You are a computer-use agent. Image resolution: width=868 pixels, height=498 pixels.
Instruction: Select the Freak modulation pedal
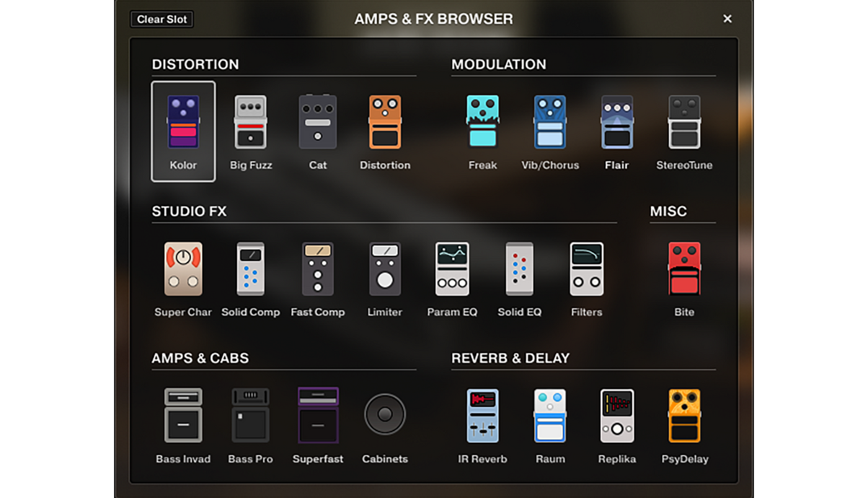tap(482, 131)
